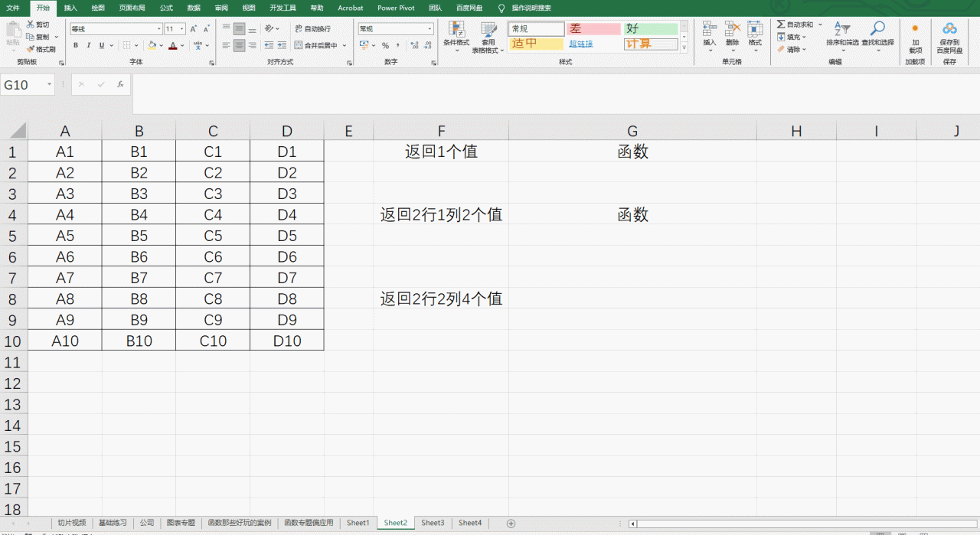Open Format as Table (套用表格格式)
This screenshot has height=535, width=980.
488,36
